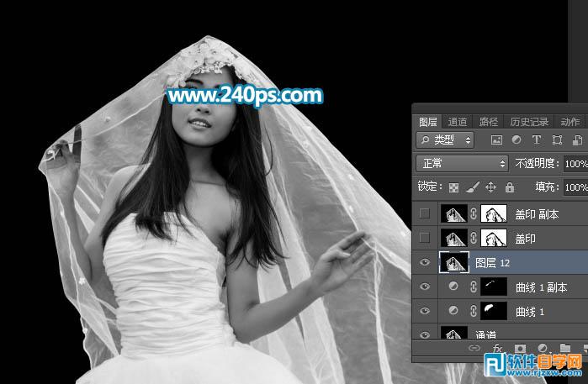Open the 正常 blend mode dropdown
The image size is (588, 384).
click(x=462, y=164)
